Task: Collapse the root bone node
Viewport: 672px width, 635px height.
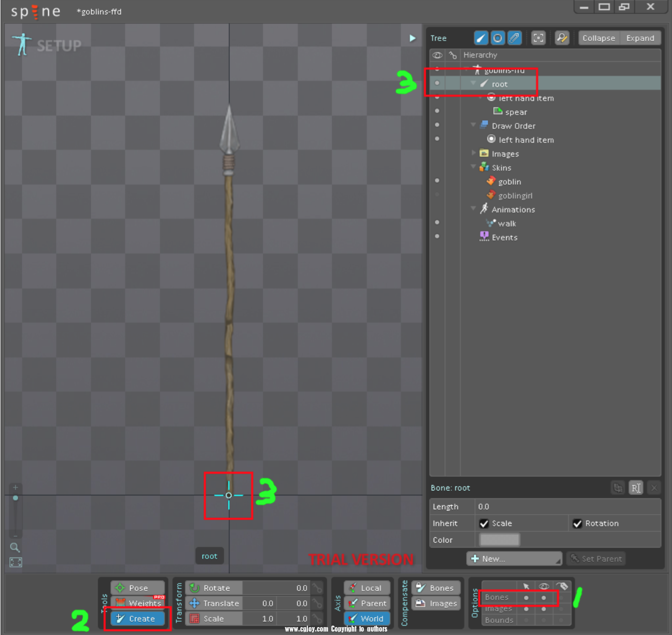Action: pos(473,83)
